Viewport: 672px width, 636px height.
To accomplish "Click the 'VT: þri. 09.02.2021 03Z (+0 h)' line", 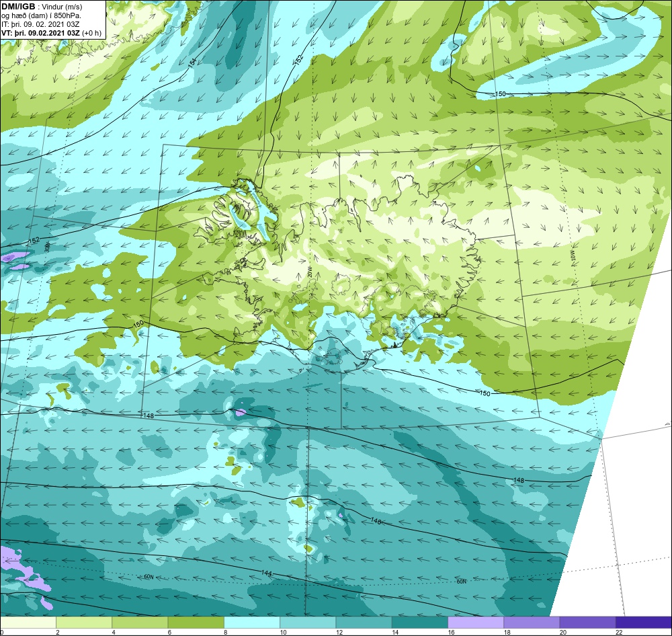I will 52,34.
